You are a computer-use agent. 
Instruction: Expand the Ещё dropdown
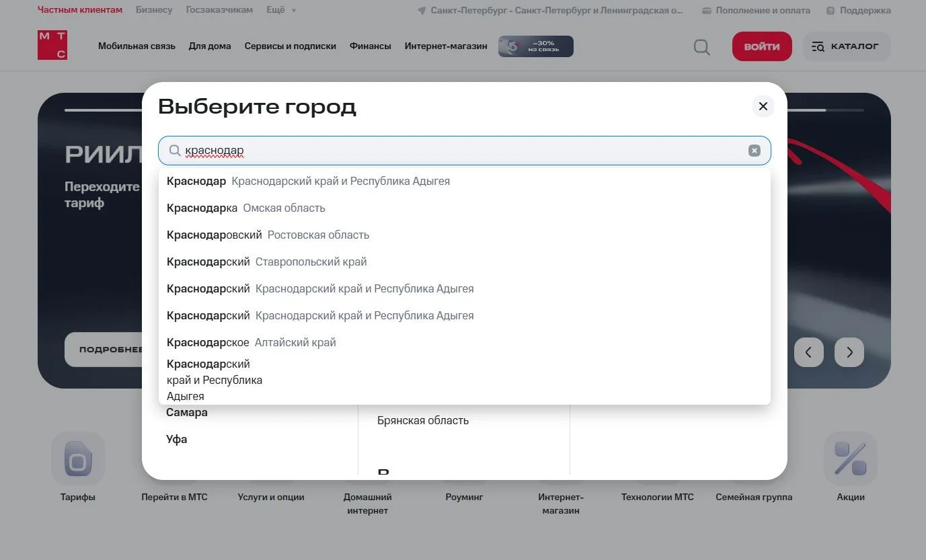point(281,10)
